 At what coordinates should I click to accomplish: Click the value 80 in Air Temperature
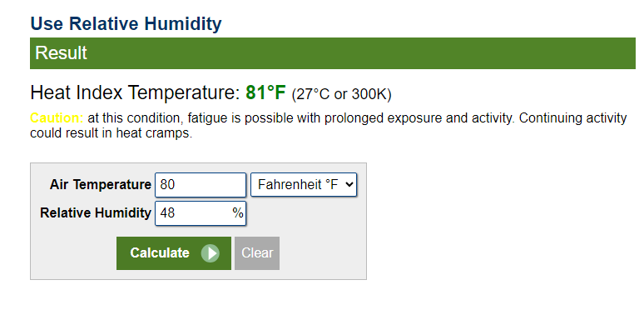(167, 185)
